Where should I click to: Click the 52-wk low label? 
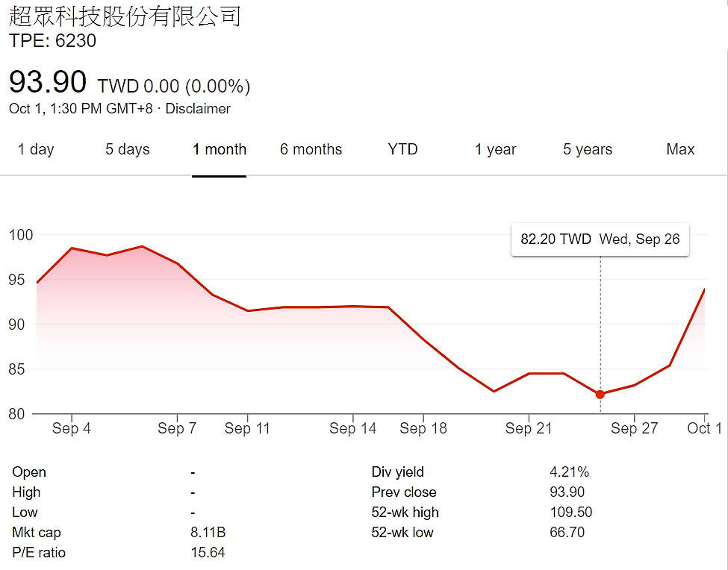402,533
